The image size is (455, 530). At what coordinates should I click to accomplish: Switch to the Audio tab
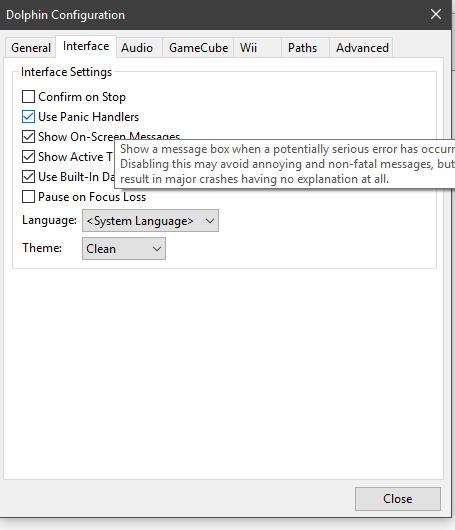(x=137, y=48)
